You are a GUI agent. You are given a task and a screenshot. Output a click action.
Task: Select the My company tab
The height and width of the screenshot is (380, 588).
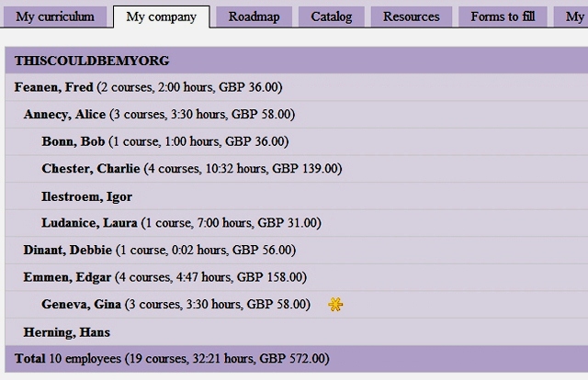click(x=161, y=17)
